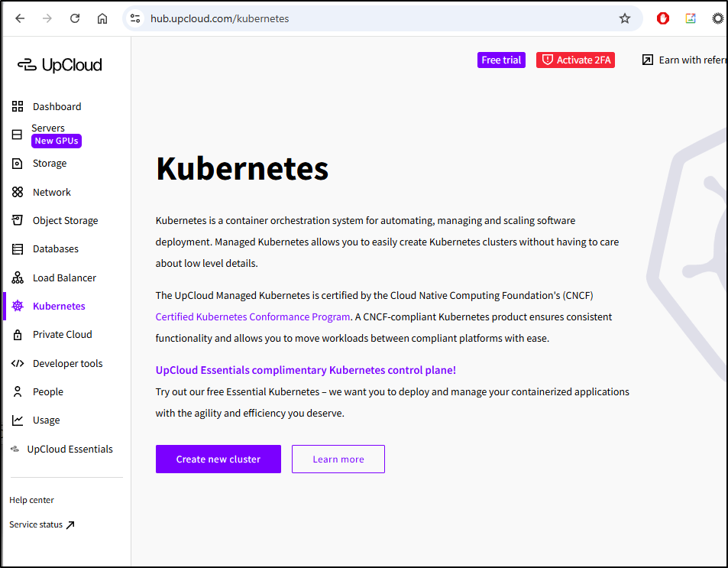Screen dimensions: 728x568
Task: Click the Create new cluster button
Action: [x=218, y=459]
